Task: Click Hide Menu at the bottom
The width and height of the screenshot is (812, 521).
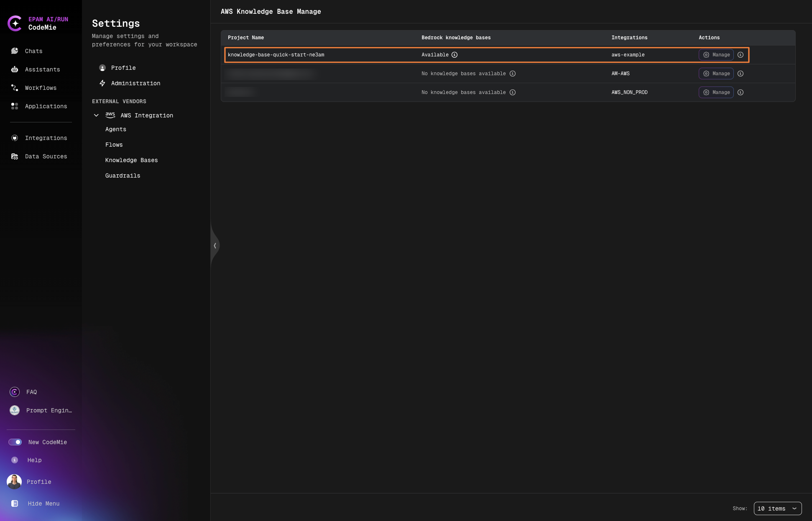Action: [x=43, y=503]
